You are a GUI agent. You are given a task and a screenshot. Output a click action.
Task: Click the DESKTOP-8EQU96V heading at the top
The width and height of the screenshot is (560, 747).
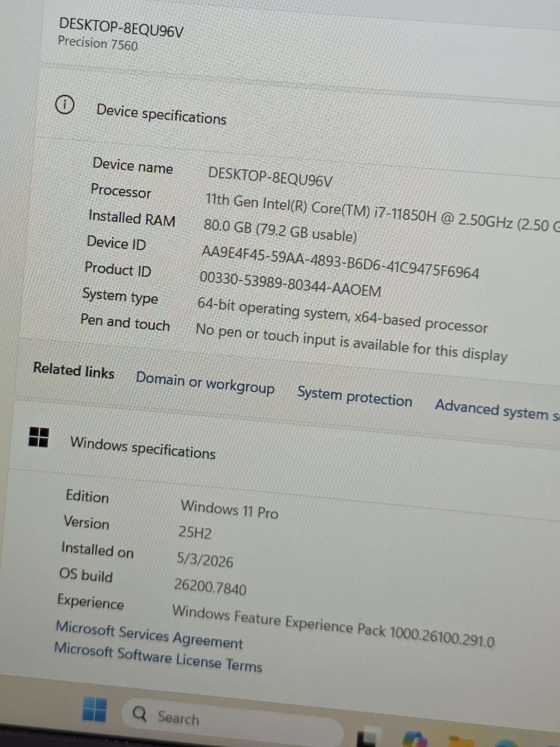point(121,28)
